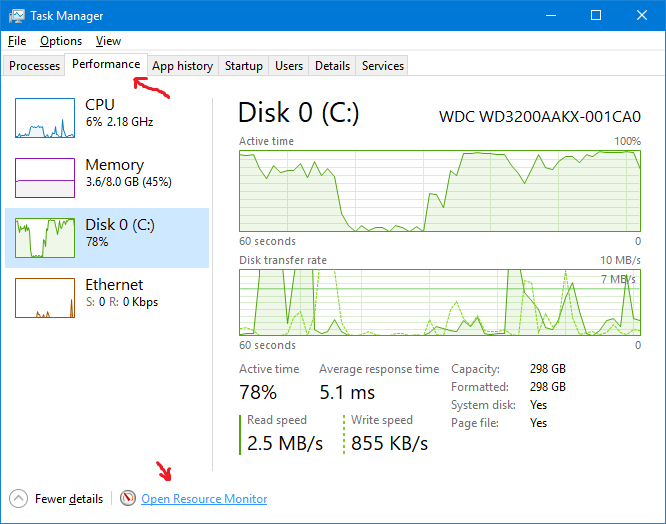
Task: Collapse view using Fewer details chevron
Action: click(18, 499)
